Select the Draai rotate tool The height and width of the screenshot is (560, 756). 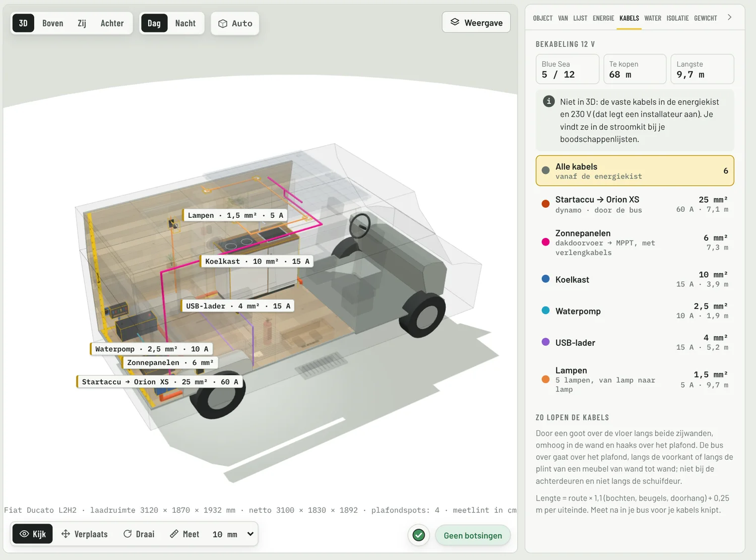(x=139, y=534)
